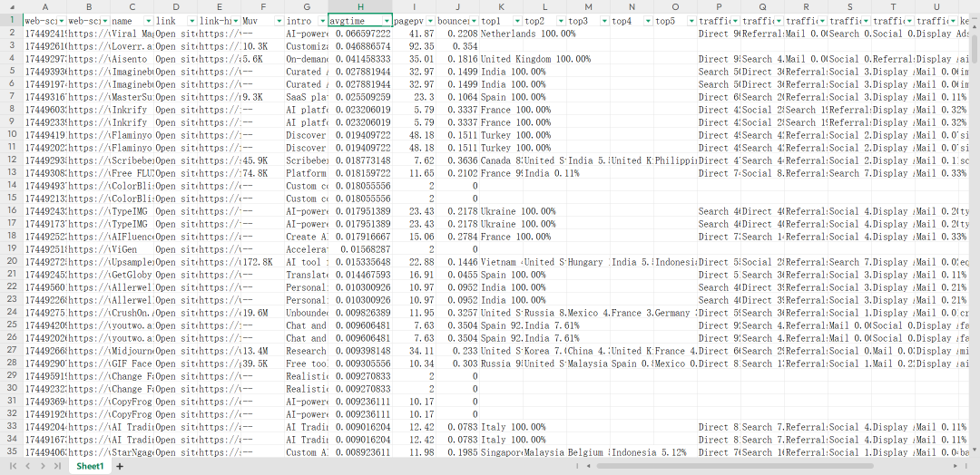Click avgtime value 0.008923611
This screenshot has width=980, height=475.
coord(360,452)
